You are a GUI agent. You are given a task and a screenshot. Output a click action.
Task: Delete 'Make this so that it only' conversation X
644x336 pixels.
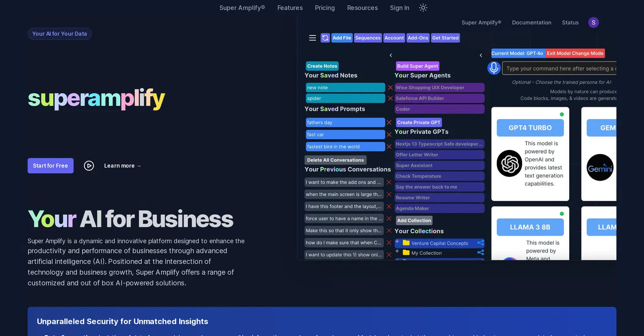tap(389, 231)
